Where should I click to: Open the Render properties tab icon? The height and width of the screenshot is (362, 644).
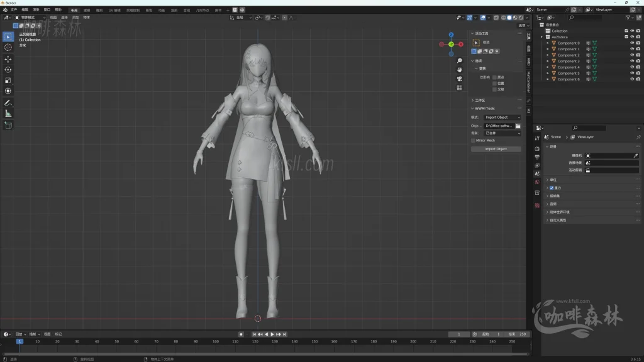(x=537, y=148)
